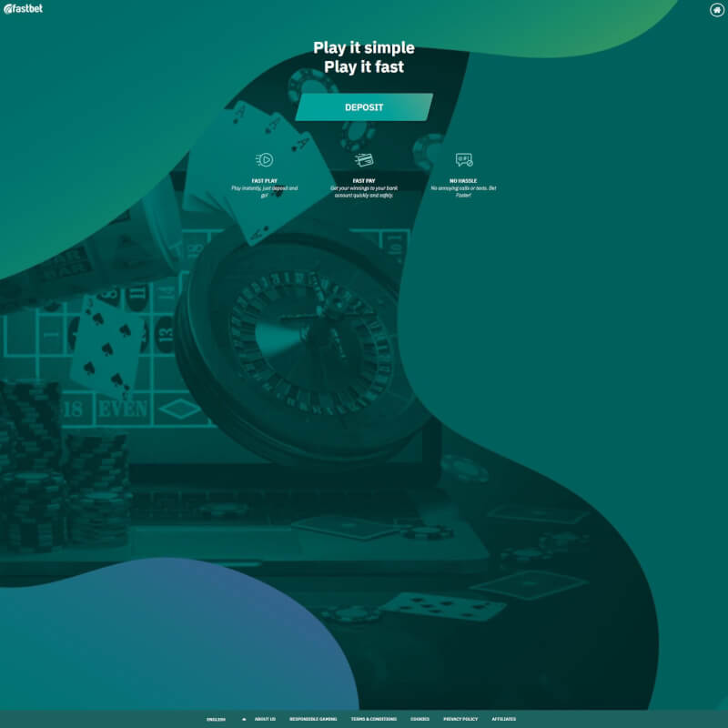Screen dimensions: 728x728
Task: Click the "Play it simple" headline
Action: tap(364, 48)
